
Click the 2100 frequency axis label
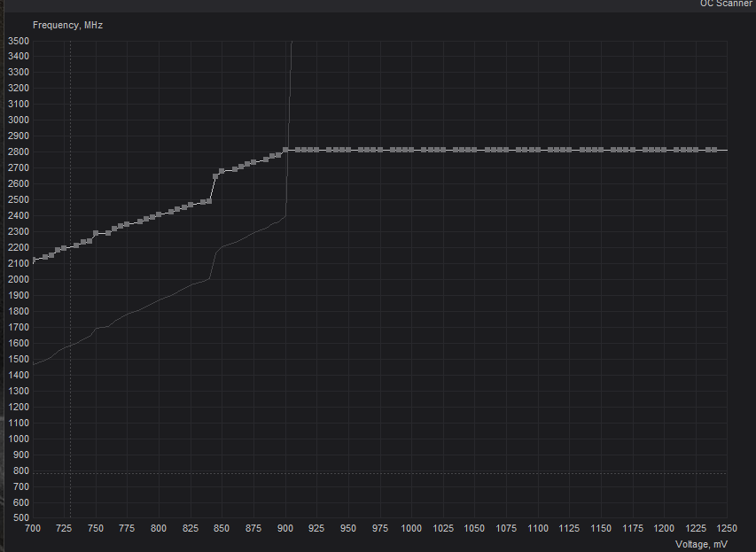(19, 263)
